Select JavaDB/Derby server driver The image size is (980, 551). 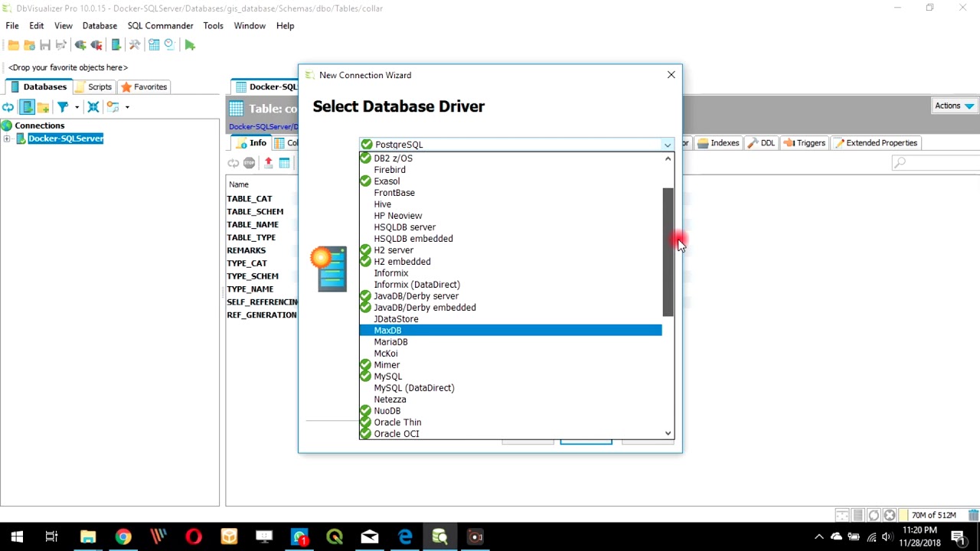click(x=510, y=296)
